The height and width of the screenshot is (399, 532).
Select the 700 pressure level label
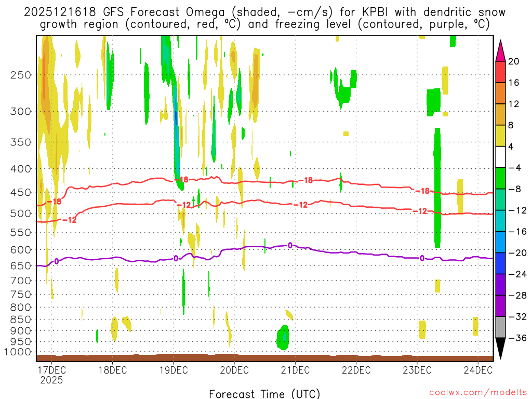pyautogui.click(x=21, y=281)
